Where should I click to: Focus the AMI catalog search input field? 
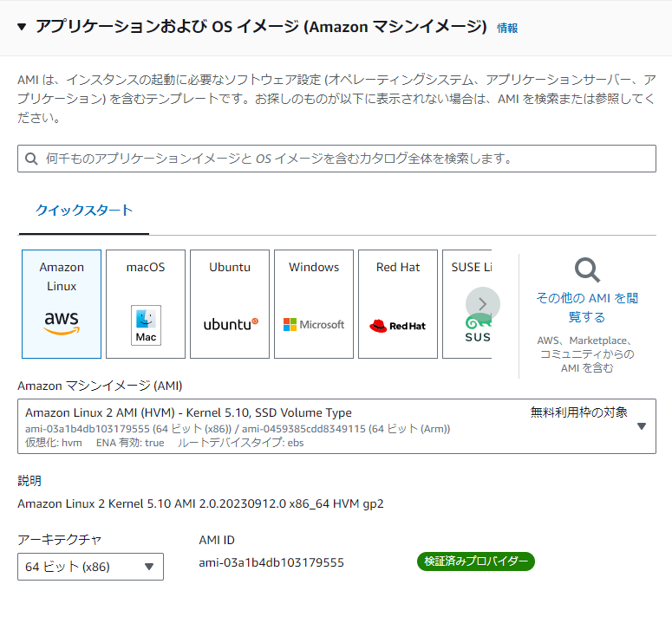pos(336,159)
